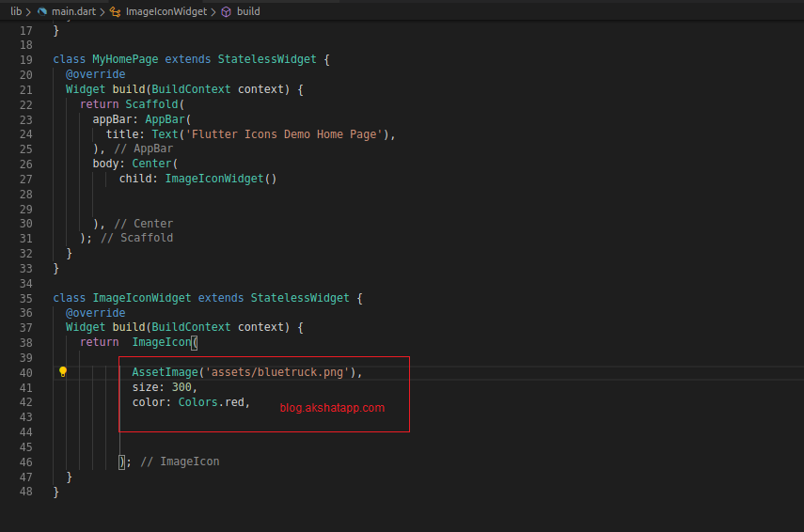
Task: Expand the chevron after main.dart in the breadcrumb
Action: (x=102, y=11)
